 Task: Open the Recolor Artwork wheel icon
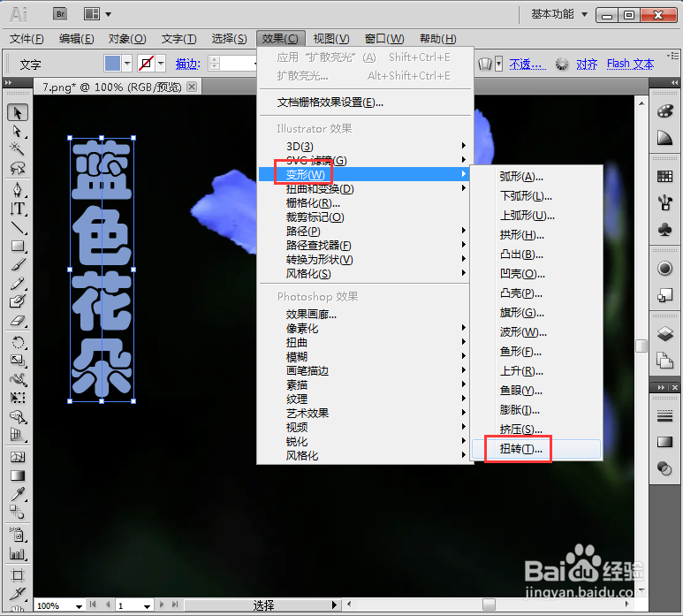562,64
